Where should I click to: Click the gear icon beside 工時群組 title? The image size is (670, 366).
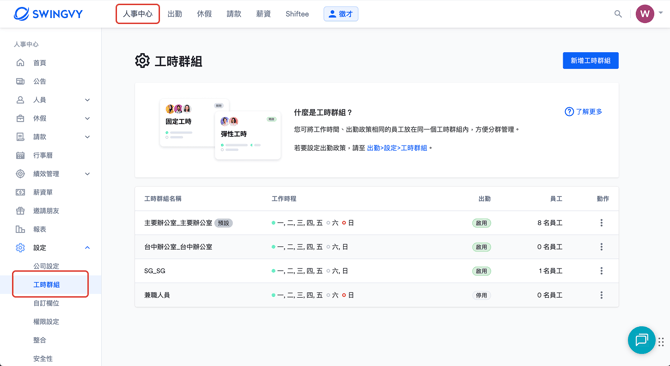coord(142,61)
